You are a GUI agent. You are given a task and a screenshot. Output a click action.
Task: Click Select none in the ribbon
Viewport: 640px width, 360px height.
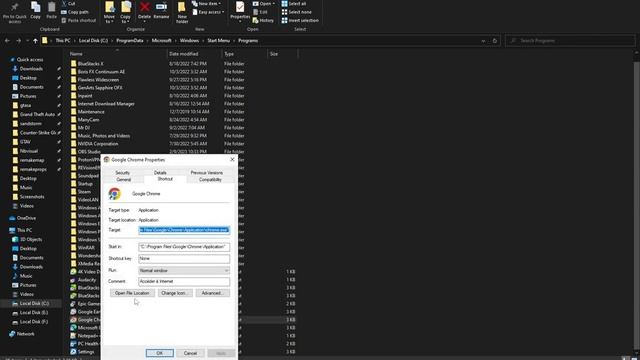(296, 12)
